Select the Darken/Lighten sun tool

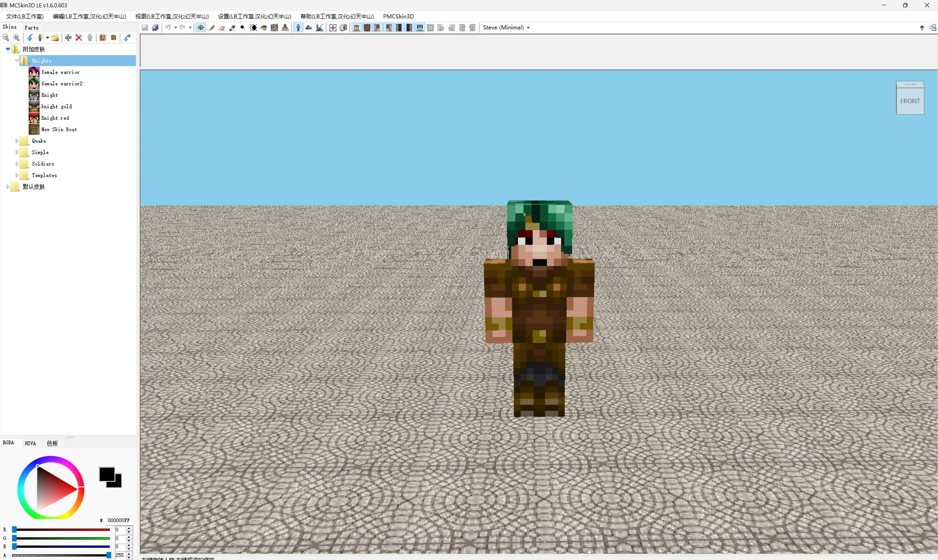pos(253,28)
